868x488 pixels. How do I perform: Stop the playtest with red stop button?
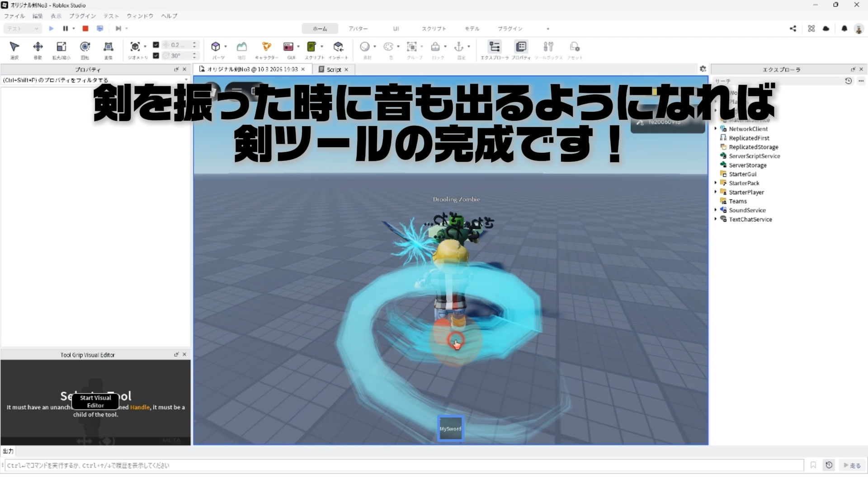pos(85,28)
